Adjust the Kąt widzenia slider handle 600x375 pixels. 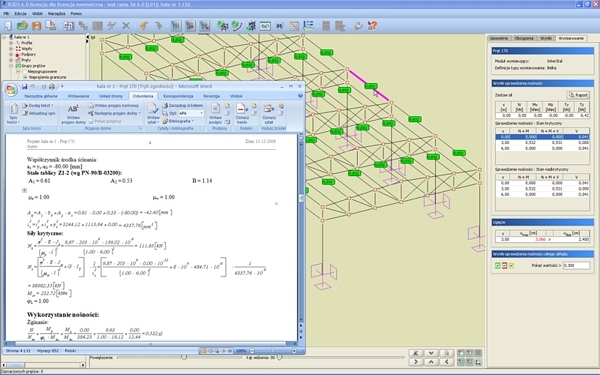click(279, 357)
